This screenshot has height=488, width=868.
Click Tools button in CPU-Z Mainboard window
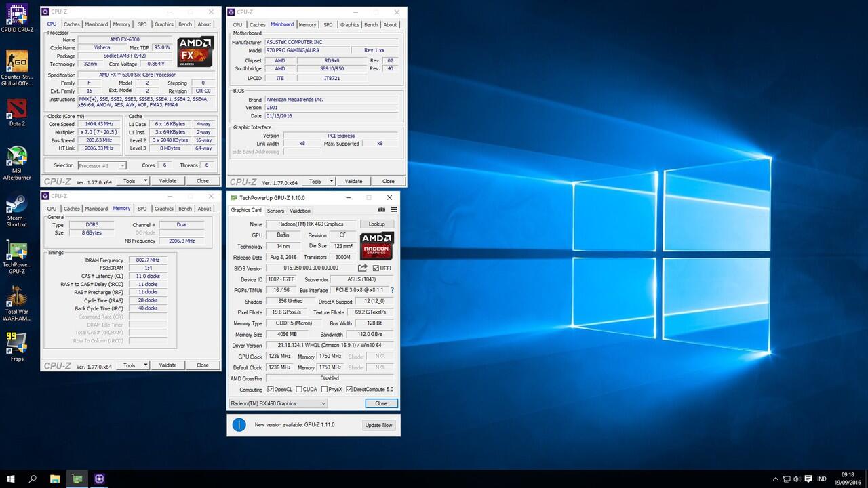coord(315,181)
